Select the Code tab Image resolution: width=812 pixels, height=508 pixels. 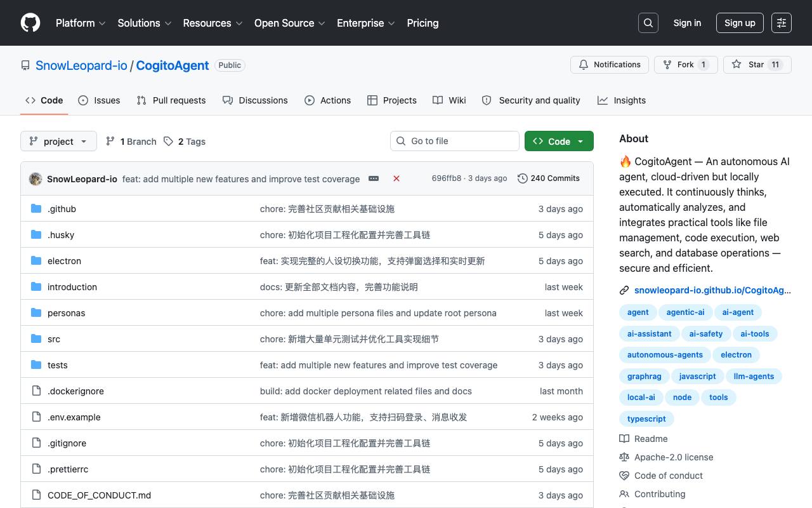click(x=44, y=100)
